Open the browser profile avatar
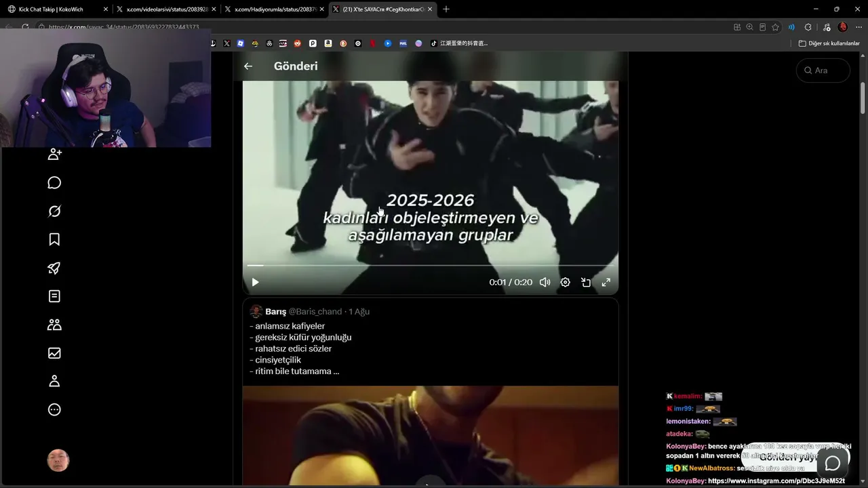868x488 pixels. point(843,27)
